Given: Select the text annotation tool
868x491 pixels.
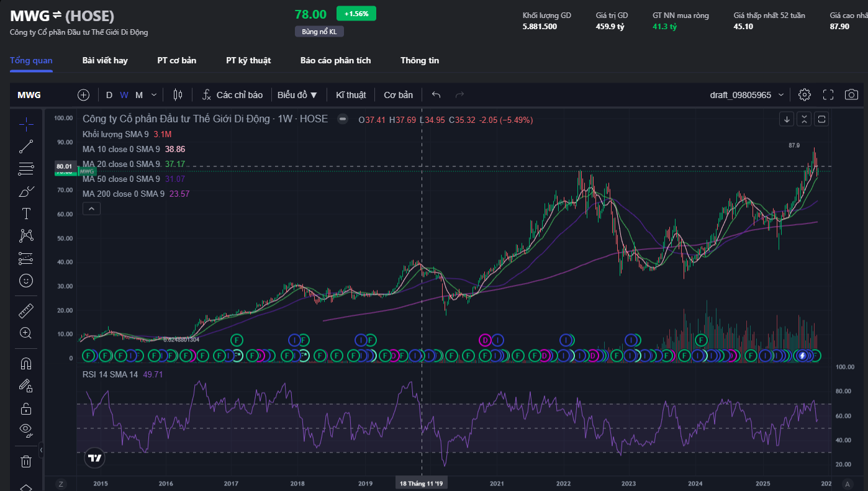Looking at the screenshot, I should tap(26, 214).
